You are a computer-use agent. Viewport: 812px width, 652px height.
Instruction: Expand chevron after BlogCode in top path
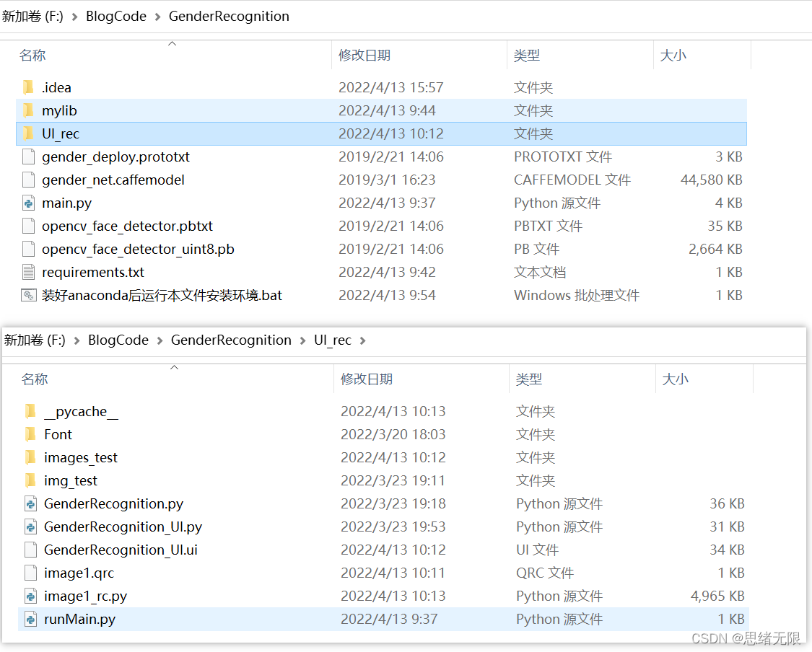(x=157, y=17)
